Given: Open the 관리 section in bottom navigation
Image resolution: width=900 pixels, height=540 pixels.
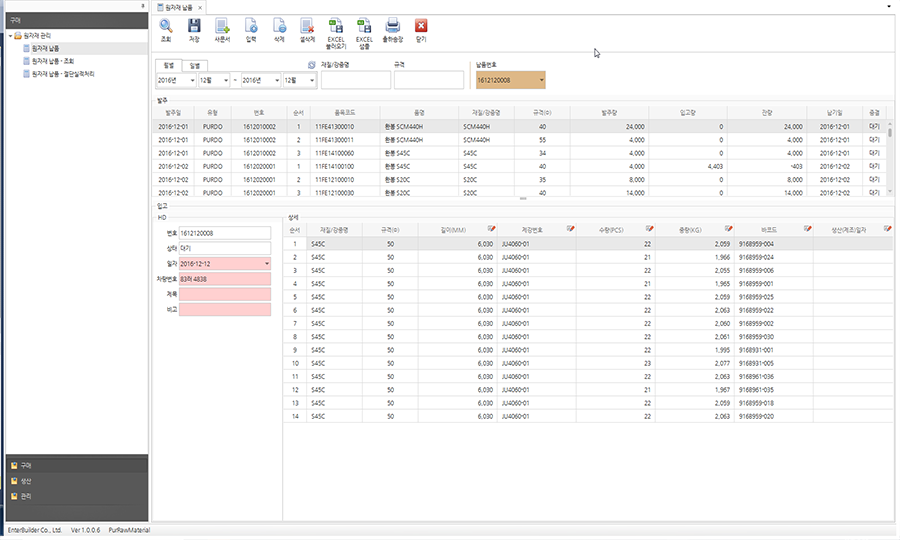Looking at the screenshot, I should coord(77,496).
